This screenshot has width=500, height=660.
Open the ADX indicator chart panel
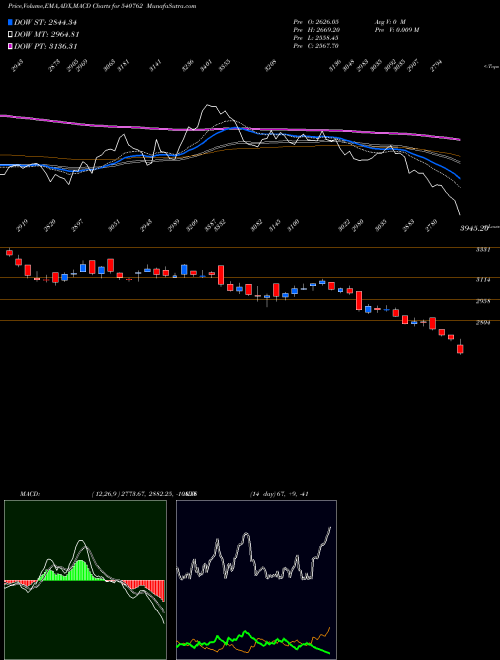(x=256, y=580)
